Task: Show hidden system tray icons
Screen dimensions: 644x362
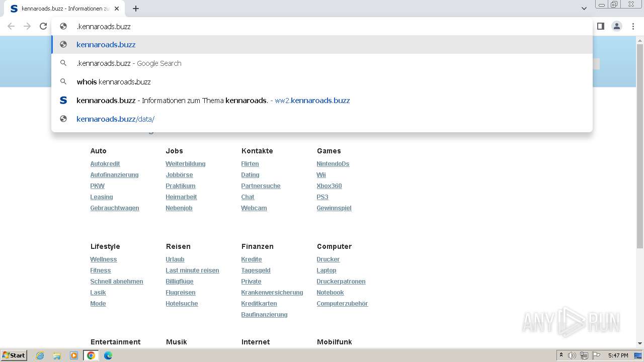Action: tap(561, 355)
